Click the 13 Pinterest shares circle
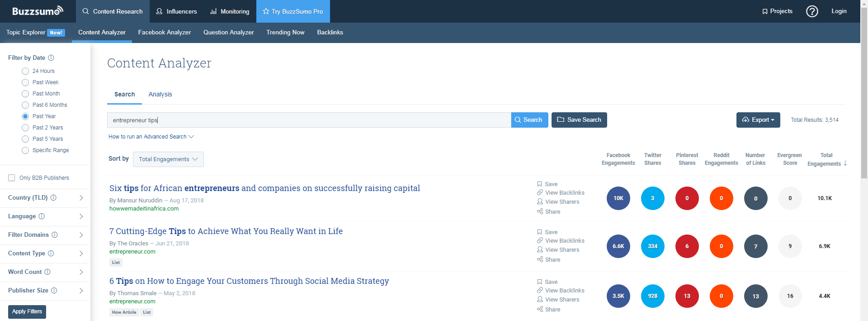868x321 pixels. pos(687,296)
